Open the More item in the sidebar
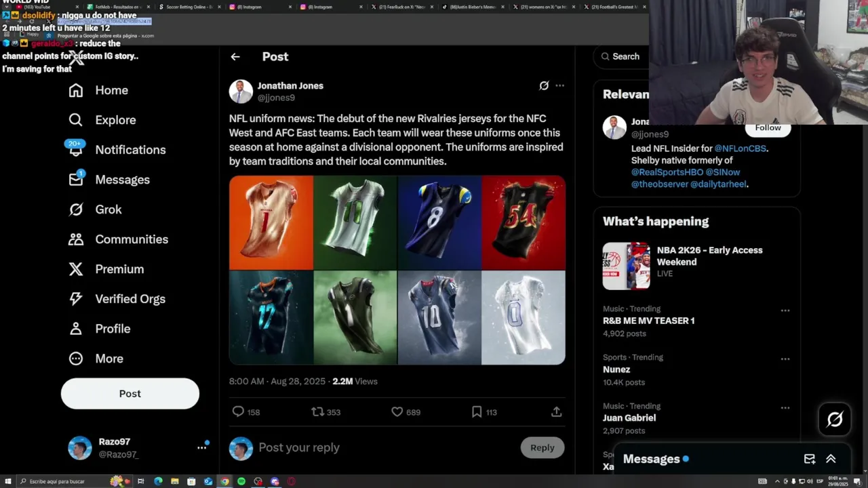This screenshot has width=868, height=488. tap(96, 359)
